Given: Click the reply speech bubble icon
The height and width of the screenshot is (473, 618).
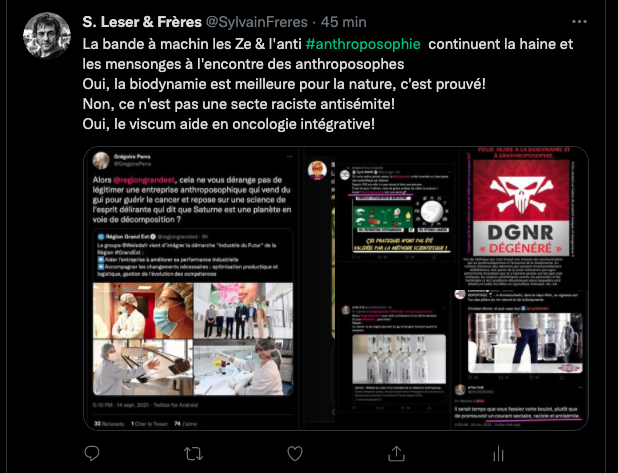Looking at the screenshot, I should (92, 453).
